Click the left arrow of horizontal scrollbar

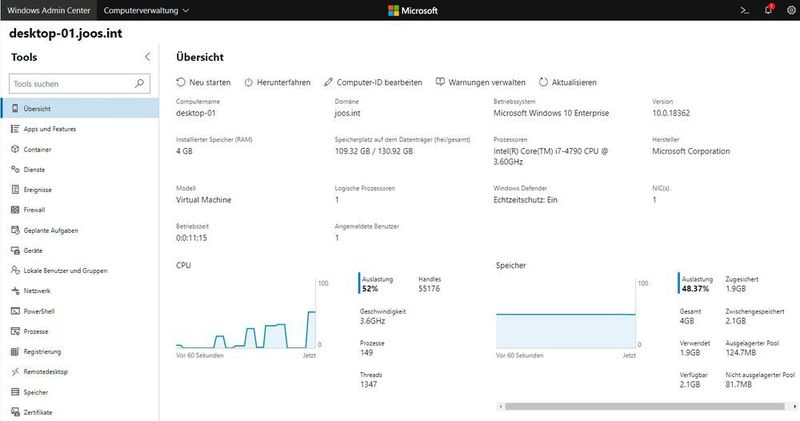tap(501, 406)
